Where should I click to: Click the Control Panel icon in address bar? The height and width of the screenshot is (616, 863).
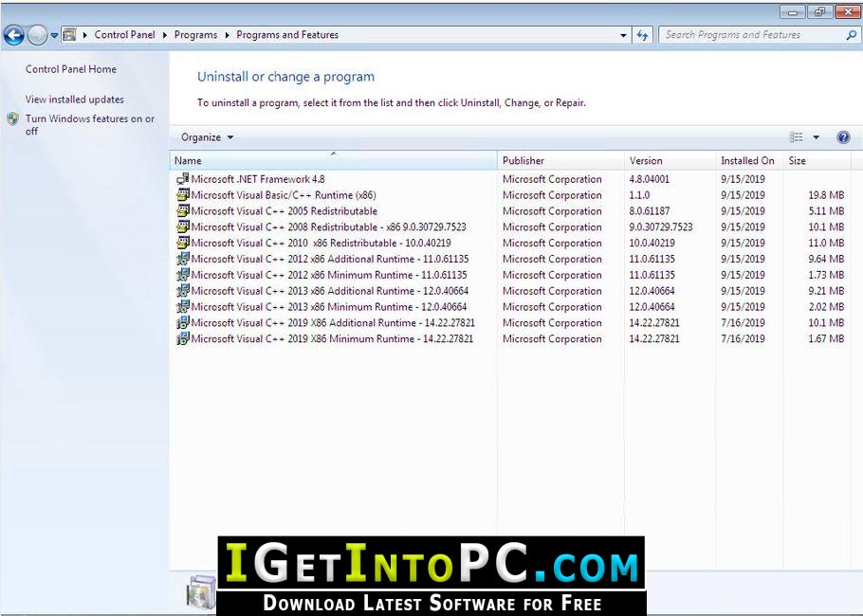pos(69,35)
